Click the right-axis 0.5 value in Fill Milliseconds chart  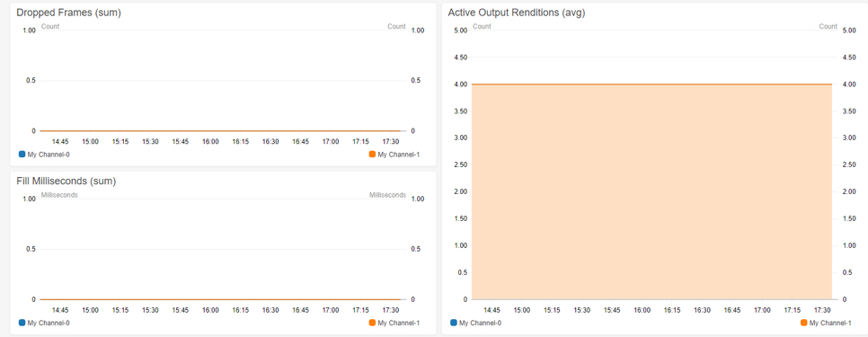click(416, 249)
